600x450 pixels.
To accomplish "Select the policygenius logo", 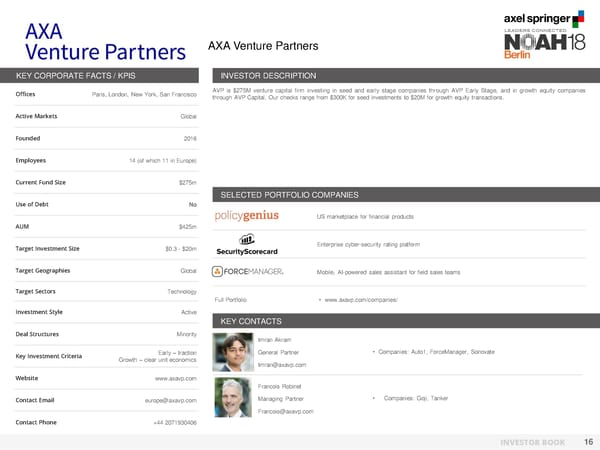I will (x=248, y=216).
